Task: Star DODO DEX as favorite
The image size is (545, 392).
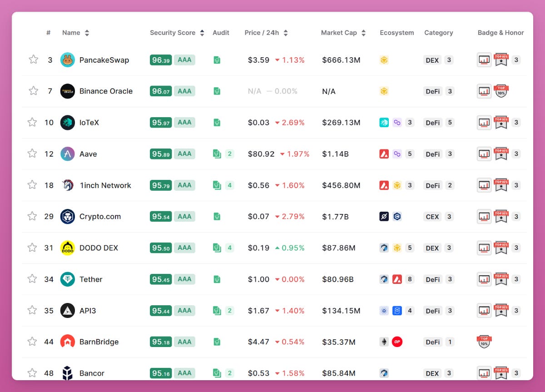Action: 32,248
